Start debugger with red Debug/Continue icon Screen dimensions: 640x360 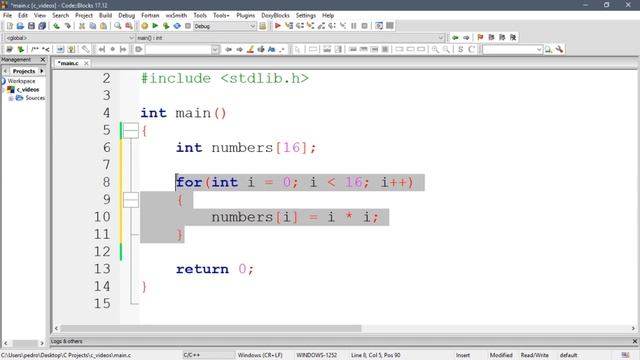pos(278,26)
